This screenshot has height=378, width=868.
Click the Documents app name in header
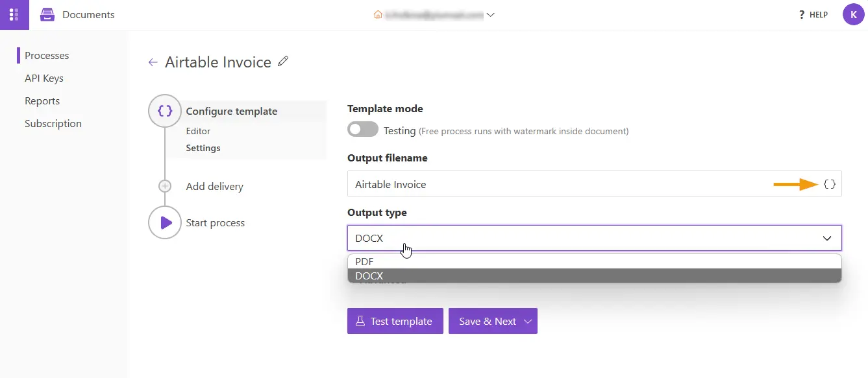tap(88, 14)
